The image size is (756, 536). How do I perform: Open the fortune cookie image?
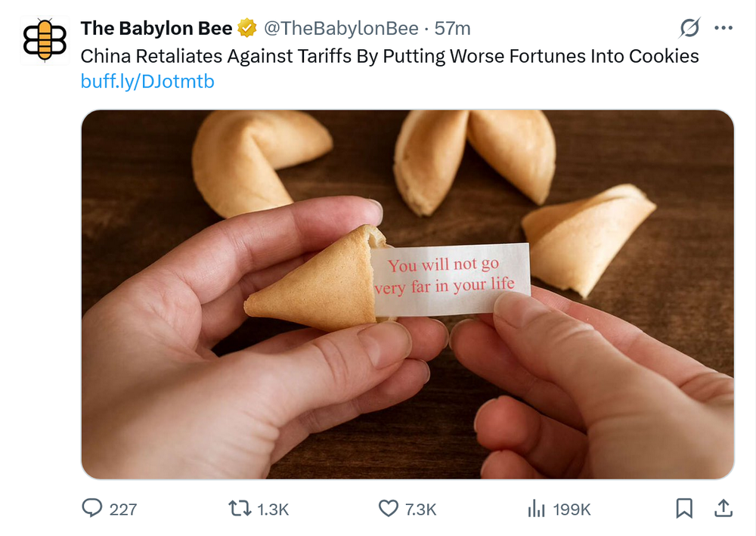coord(407,294)
